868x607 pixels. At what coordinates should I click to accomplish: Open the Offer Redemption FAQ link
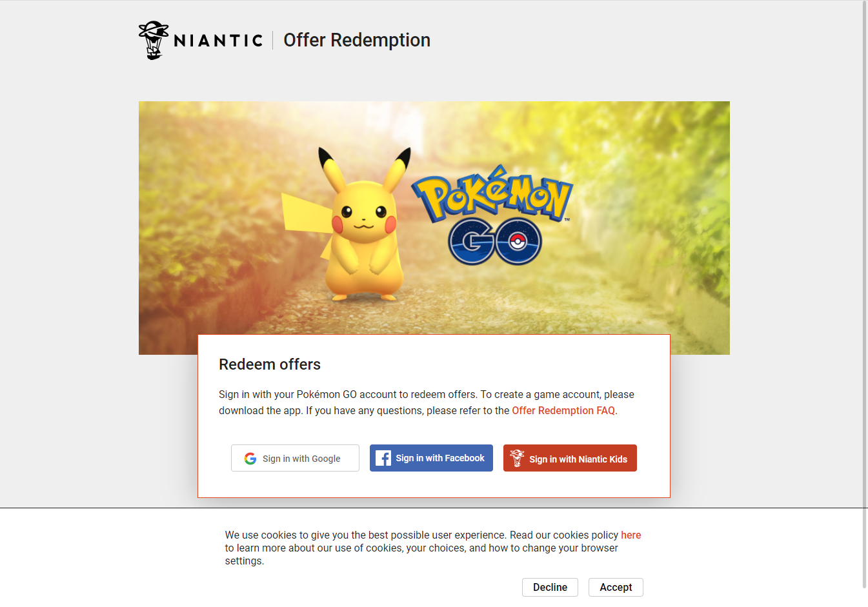[x=563, y=410]
